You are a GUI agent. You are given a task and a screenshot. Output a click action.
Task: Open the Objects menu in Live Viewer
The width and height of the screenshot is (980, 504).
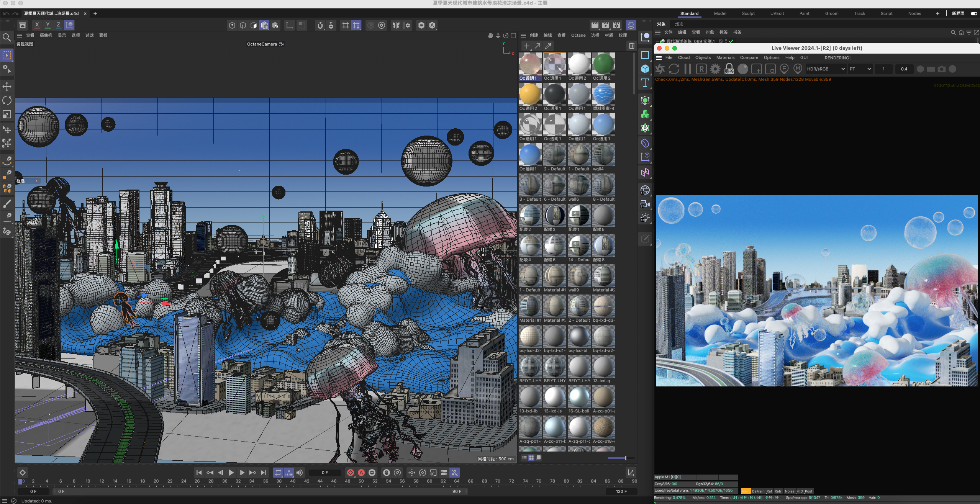[x=703, y=58]
